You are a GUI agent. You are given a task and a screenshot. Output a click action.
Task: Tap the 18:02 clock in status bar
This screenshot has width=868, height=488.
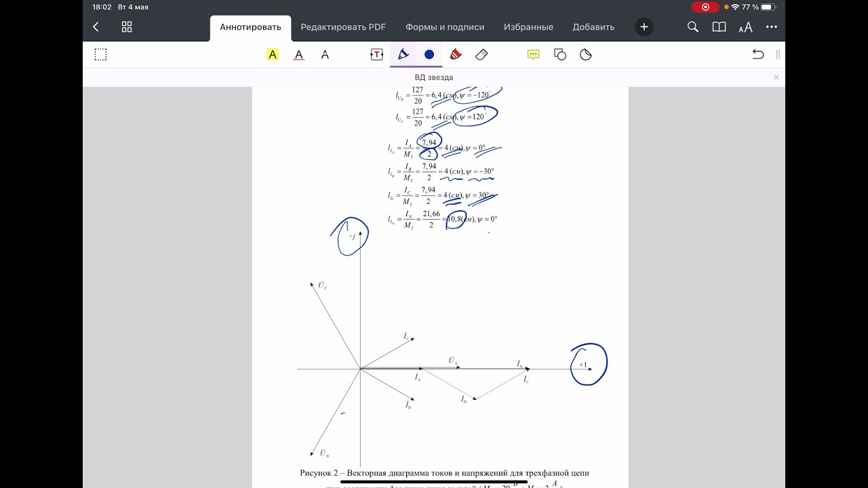coord(102,7)
